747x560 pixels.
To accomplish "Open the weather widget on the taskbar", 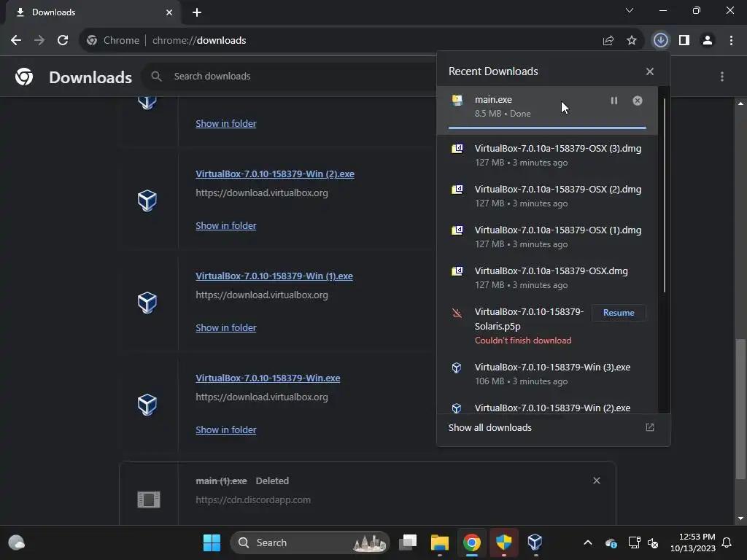I will click(17, 542).
